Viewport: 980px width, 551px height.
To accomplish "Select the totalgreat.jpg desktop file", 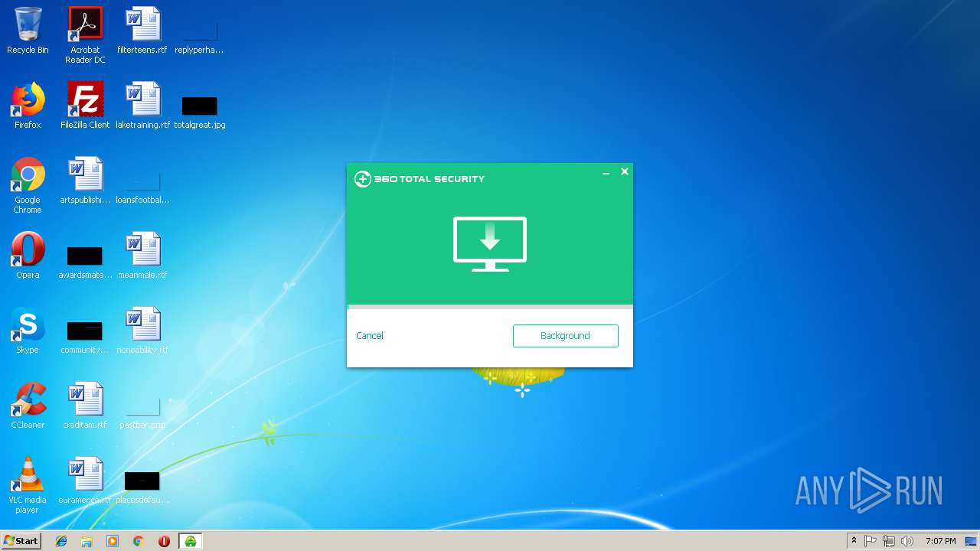I will tap(199, 111).
